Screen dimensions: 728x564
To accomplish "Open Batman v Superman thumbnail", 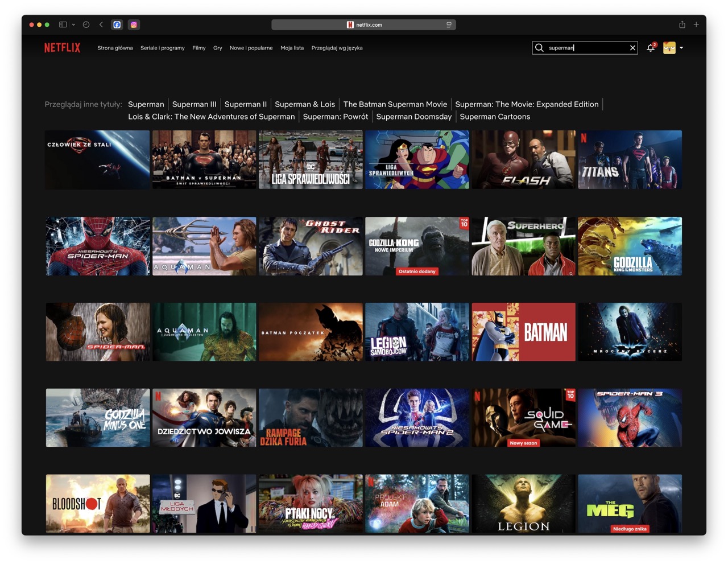I will click(x=204, y=159).
